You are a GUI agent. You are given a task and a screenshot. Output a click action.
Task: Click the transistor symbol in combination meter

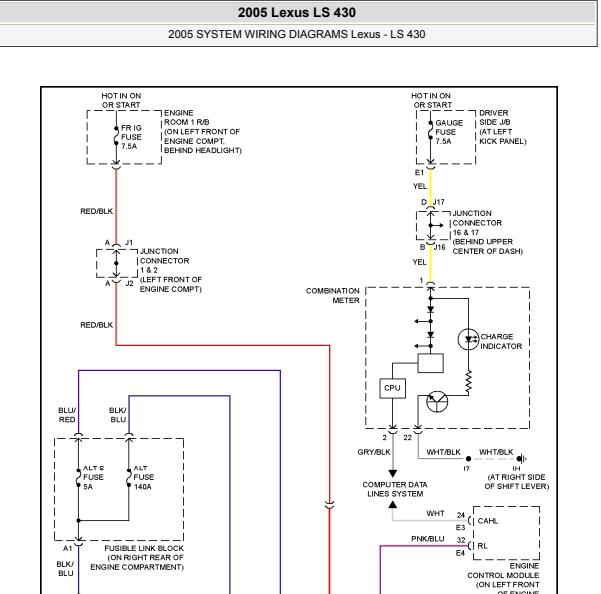437,402
